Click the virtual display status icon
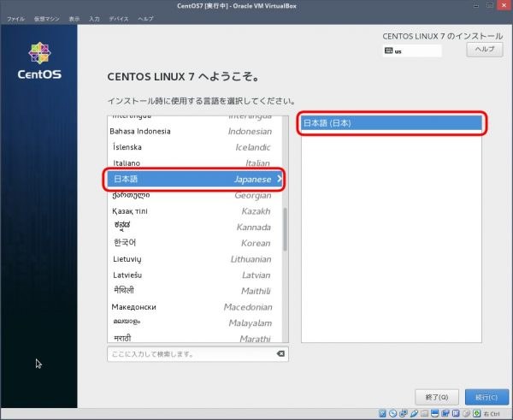Screen dimensions: 513x420 (x=435, y=413)
